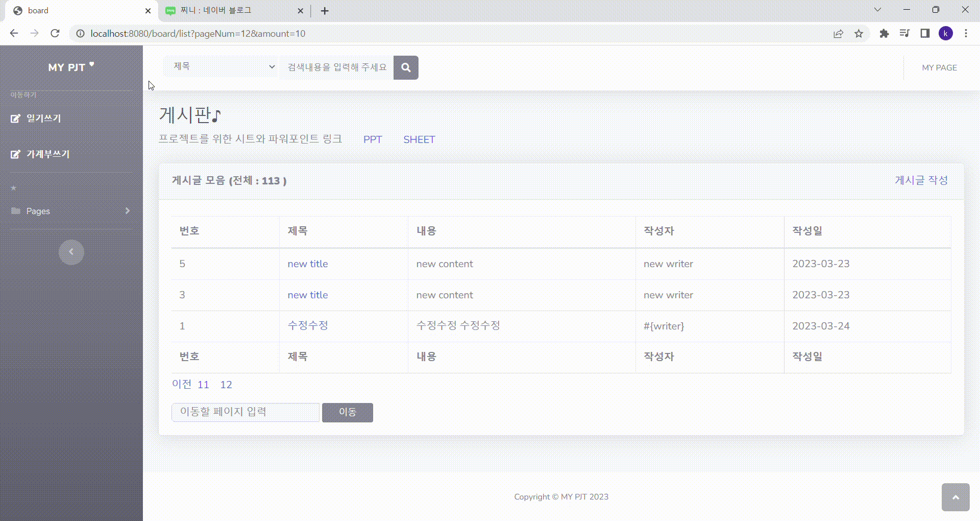Image resolution: width=980 pixels, height=521 pixels.
Task: Open a new browser tab
Action: click(x=325, y=11)
